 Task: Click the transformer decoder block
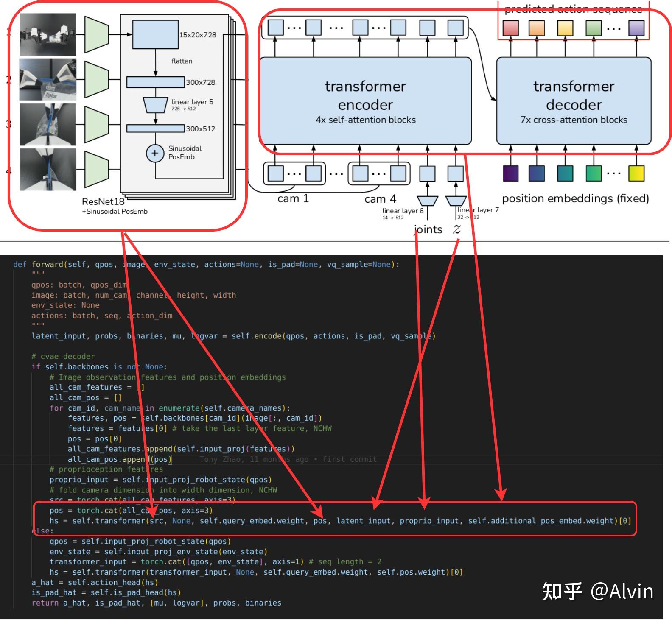[574, 101]
